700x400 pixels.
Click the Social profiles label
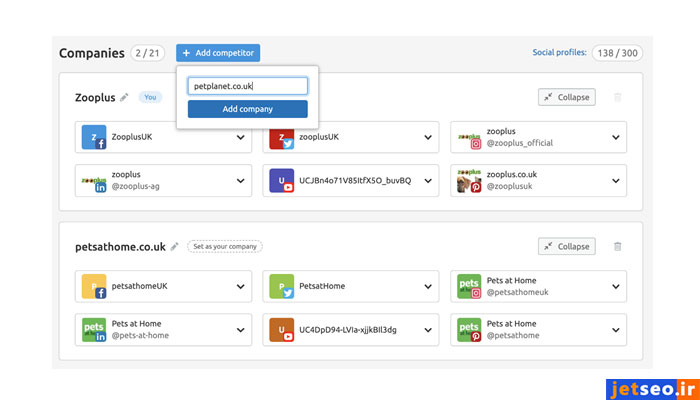[x=559, y=53]
